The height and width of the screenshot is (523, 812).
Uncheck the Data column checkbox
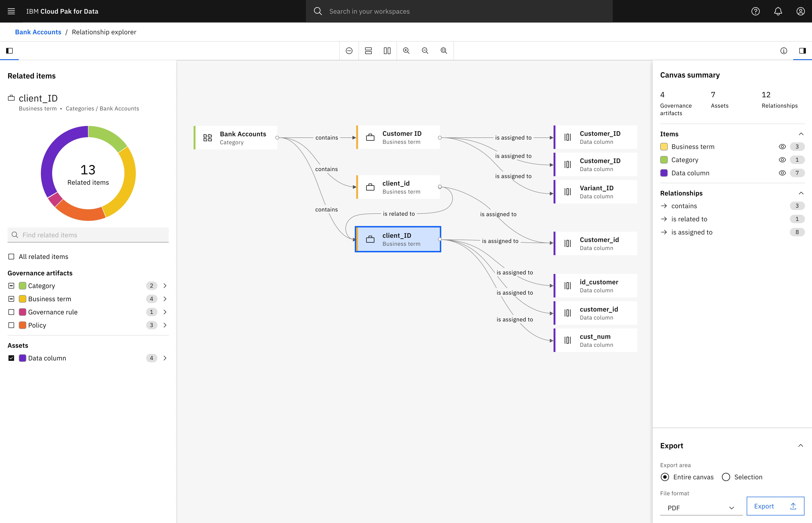click(x=11, y=358)
